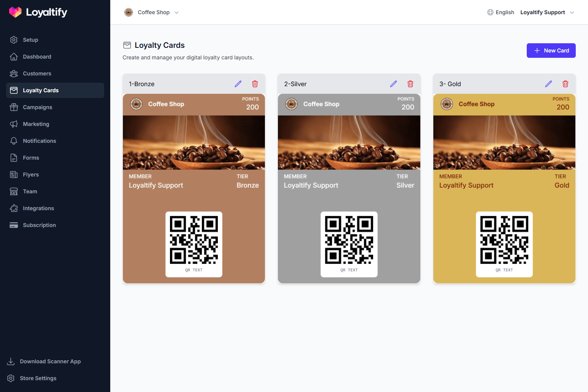
Task: Open the English language selector
Action: pyautogui.click(x=501, y=12)
